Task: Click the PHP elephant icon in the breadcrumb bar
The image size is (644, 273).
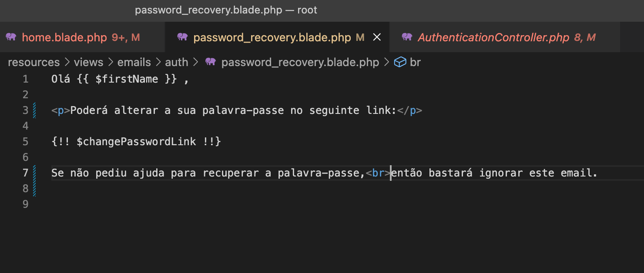Action: (x=211, y=62)
